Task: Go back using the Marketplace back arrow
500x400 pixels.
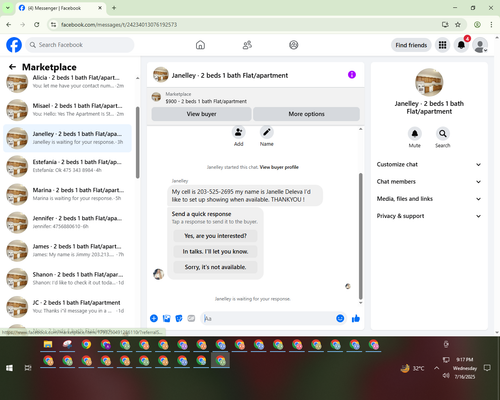Action: click(12, 67)
